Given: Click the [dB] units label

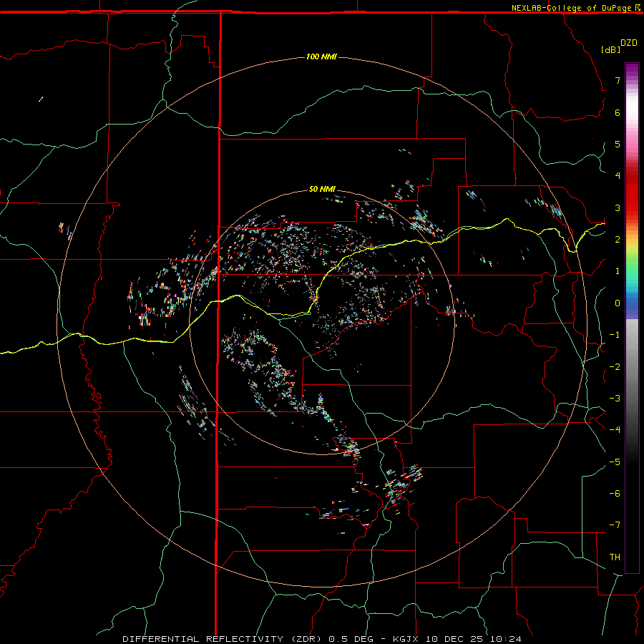Looking at the screenshot, I should click(610, 49).
